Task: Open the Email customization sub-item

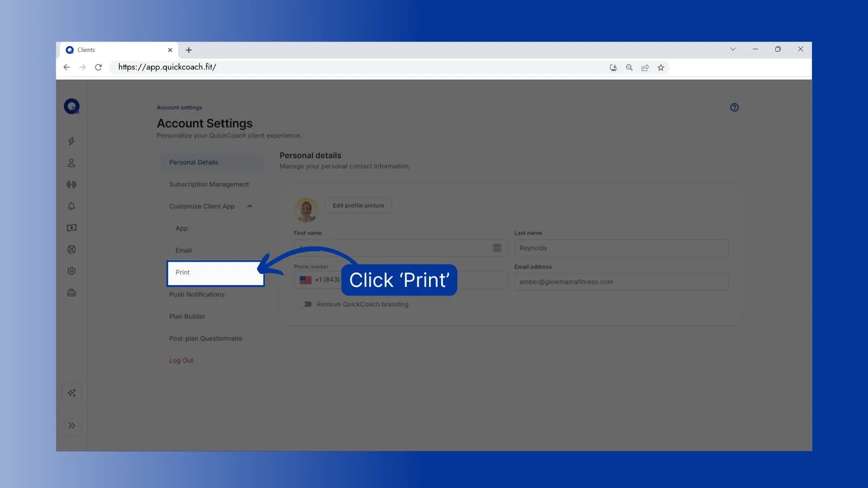Action: click(x=183, y=251)
